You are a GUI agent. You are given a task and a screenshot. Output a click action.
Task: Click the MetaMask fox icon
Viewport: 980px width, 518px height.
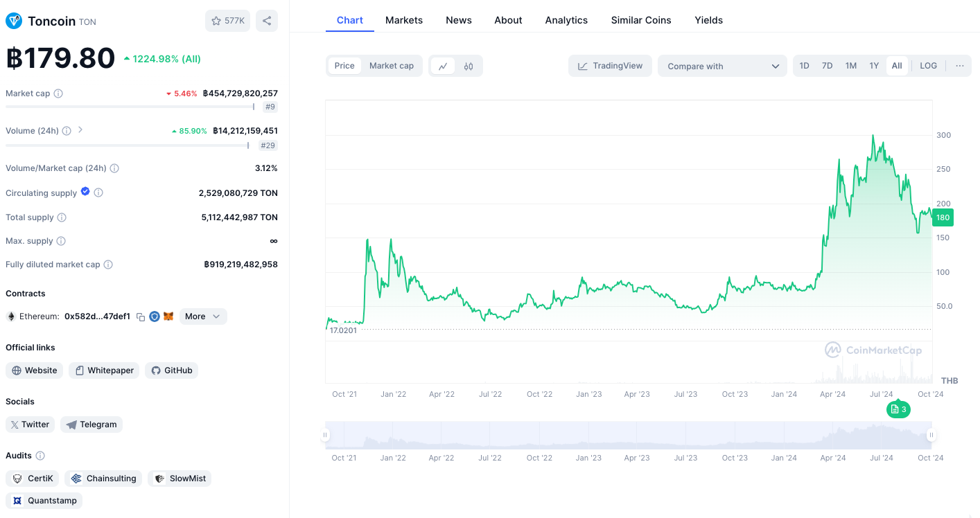tap(168, 316)
